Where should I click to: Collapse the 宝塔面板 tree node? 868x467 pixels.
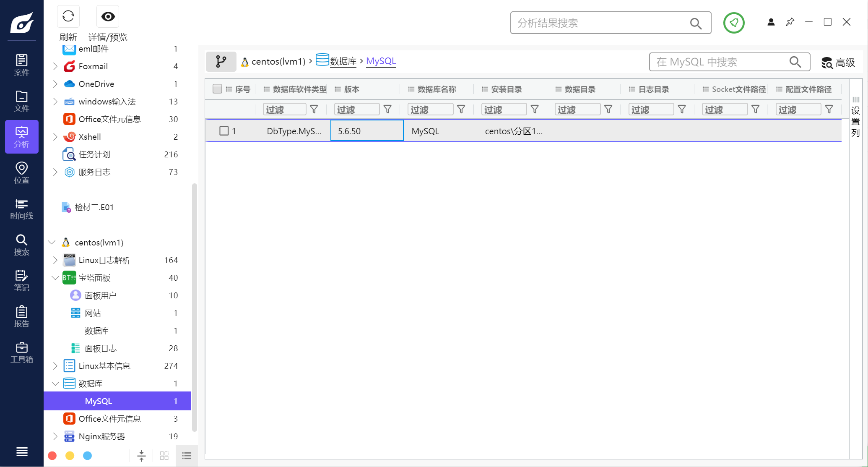55,278
